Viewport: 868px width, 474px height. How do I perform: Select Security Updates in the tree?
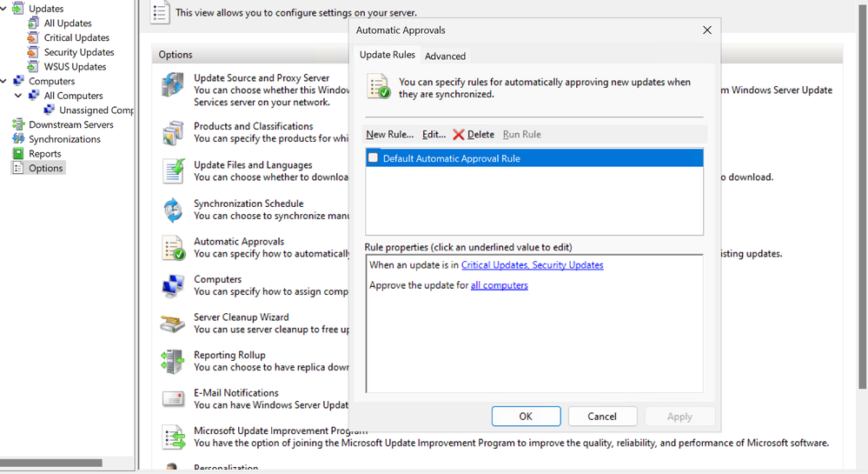point(79,52)
